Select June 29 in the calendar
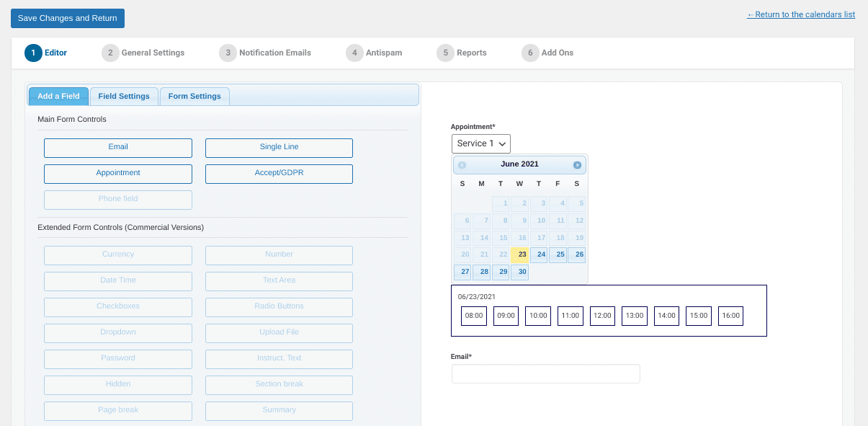The image size is (868, 426). click(x=501, y=272)
